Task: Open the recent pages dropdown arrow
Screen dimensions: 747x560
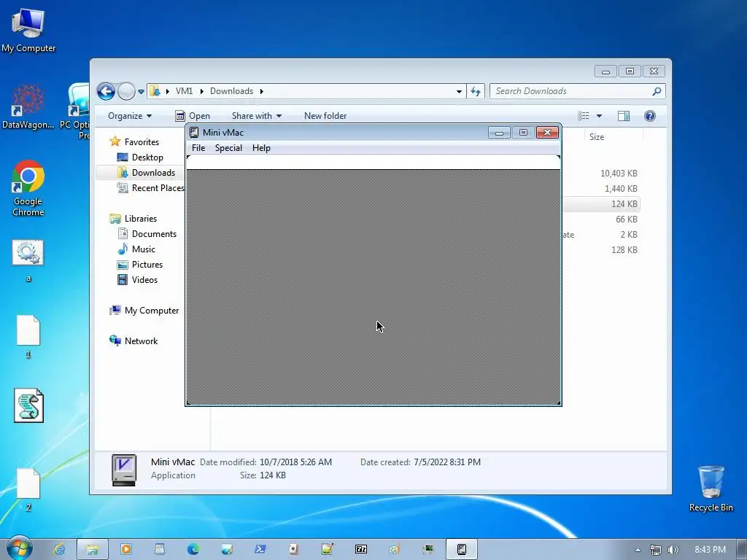Action: (x=141, y=91)
